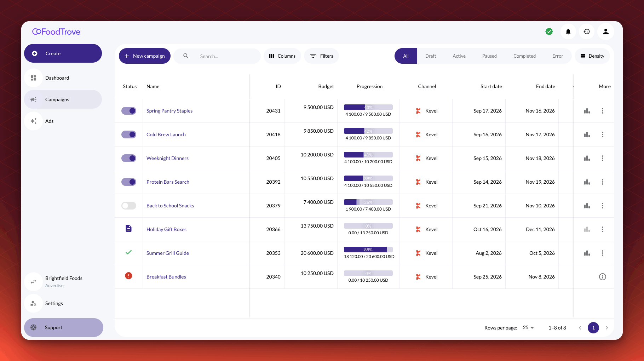Open the rows per page dropdown
The height and width of the screenshot is (361, 644).
[528, 328]
